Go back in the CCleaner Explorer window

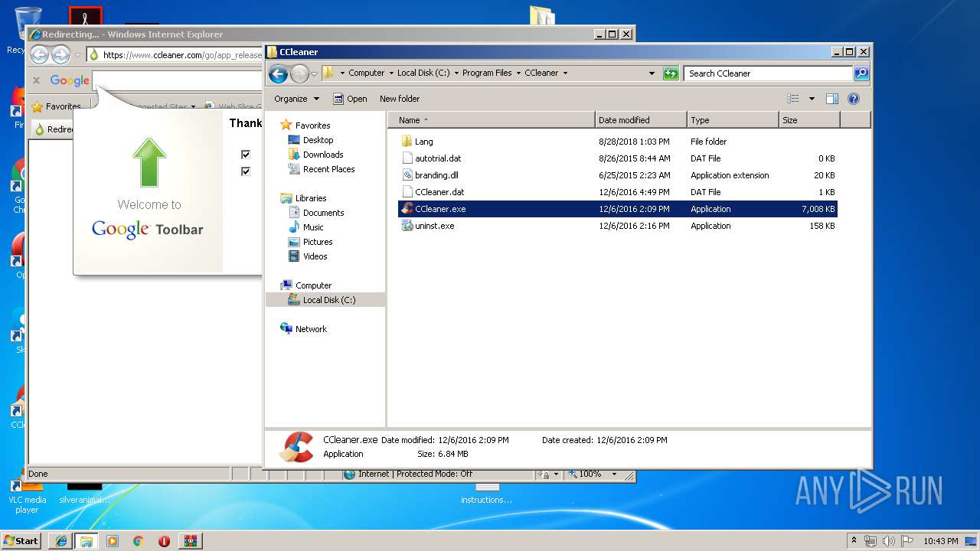tap(279, 73)
